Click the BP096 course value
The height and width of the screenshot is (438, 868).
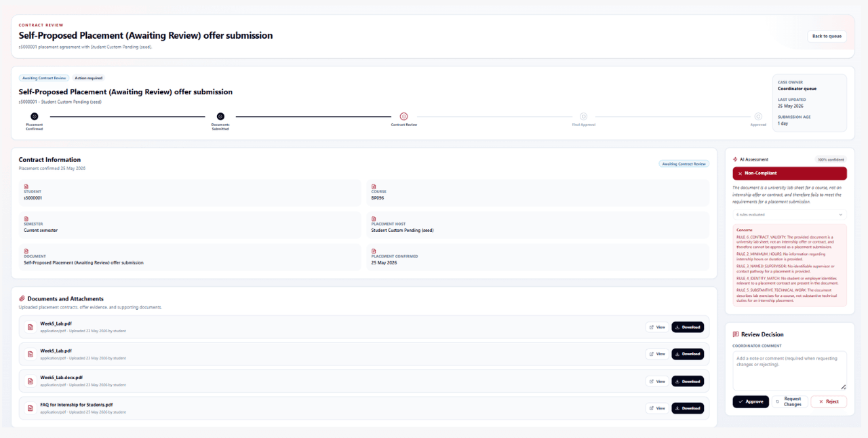[x=378, y=198]
